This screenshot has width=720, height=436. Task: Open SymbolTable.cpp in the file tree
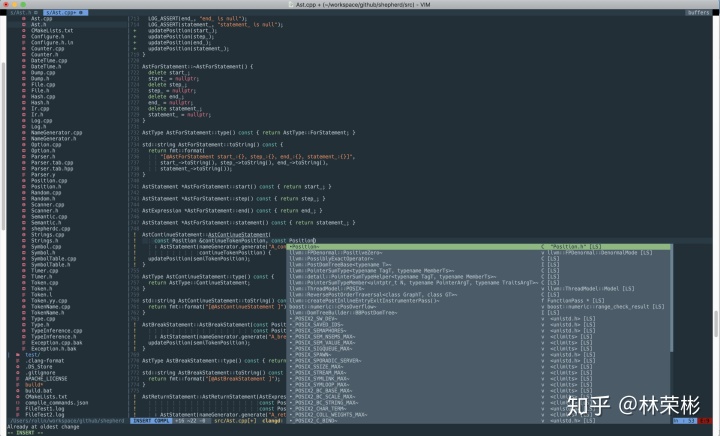click(x=53, y=259)
